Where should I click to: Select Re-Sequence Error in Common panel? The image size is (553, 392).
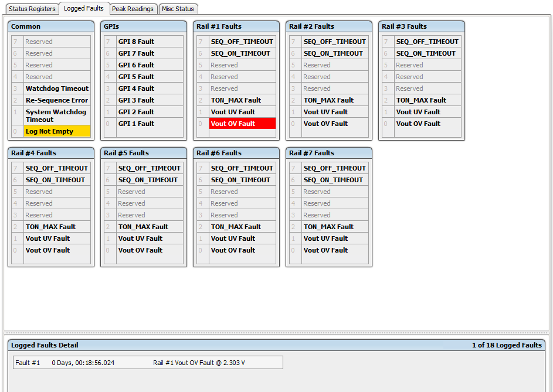[57, 100]
